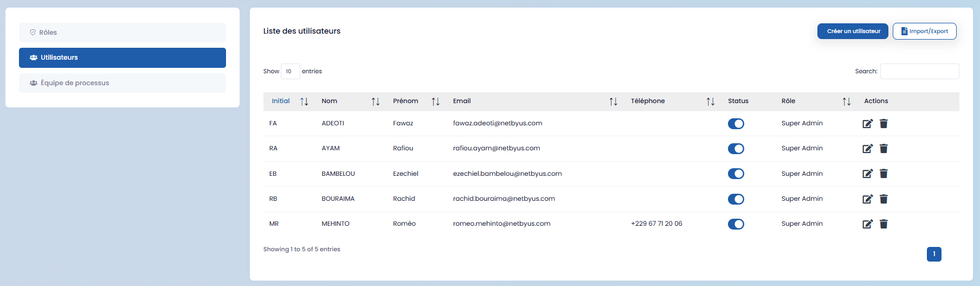The image size is (980, 286).
Task: Edit the BAMBELOU Ezechiel user row
Action: click(867, 174)
